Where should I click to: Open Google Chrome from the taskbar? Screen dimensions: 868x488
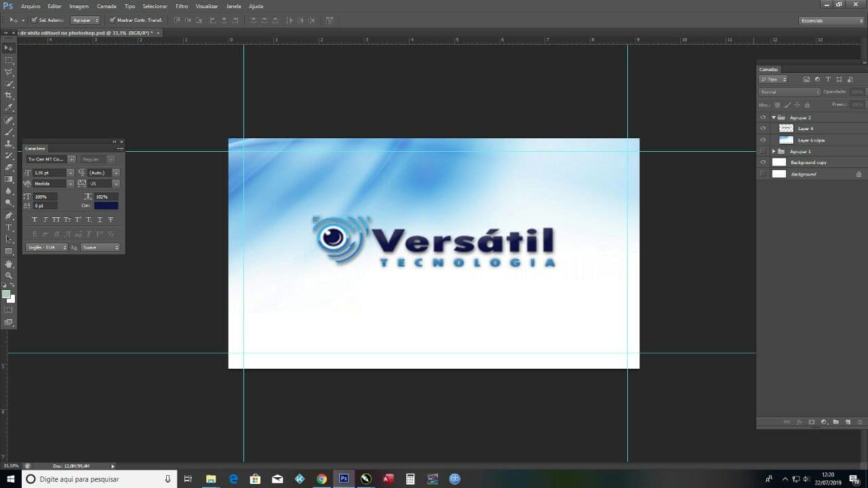pos(321,479)
